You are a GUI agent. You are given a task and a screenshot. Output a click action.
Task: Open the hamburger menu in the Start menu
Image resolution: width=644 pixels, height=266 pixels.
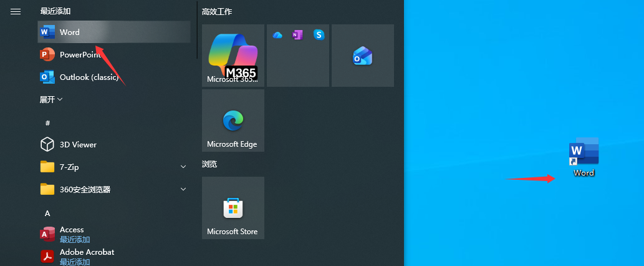pyautogui.click(x=16, y=12)
